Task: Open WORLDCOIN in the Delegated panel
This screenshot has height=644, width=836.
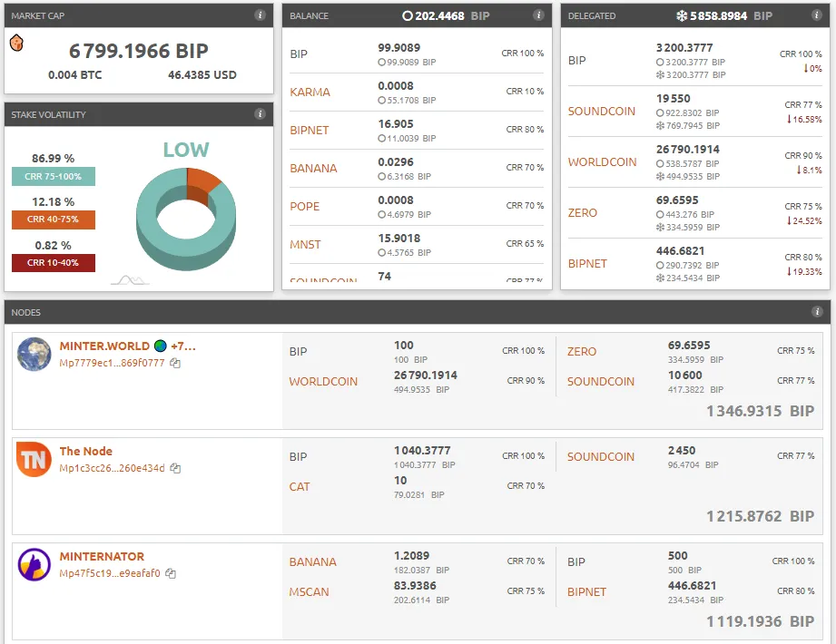Action: click(x=602, y=162)
